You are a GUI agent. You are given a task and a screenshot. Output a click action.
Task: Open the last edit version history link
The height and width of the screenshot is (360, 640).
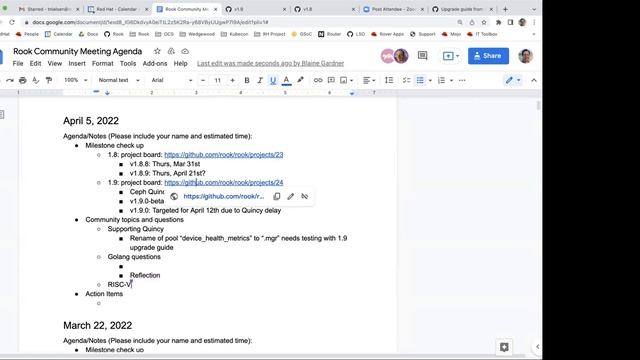point(270,63)
